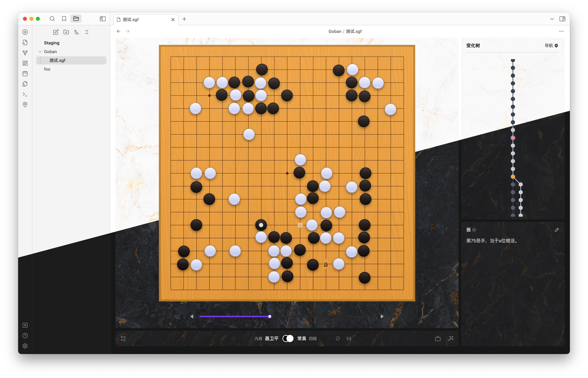The width and height of the screenshot is (588, 378).
Task: Edit the comment with pencil icon
Action: (557, 230)
